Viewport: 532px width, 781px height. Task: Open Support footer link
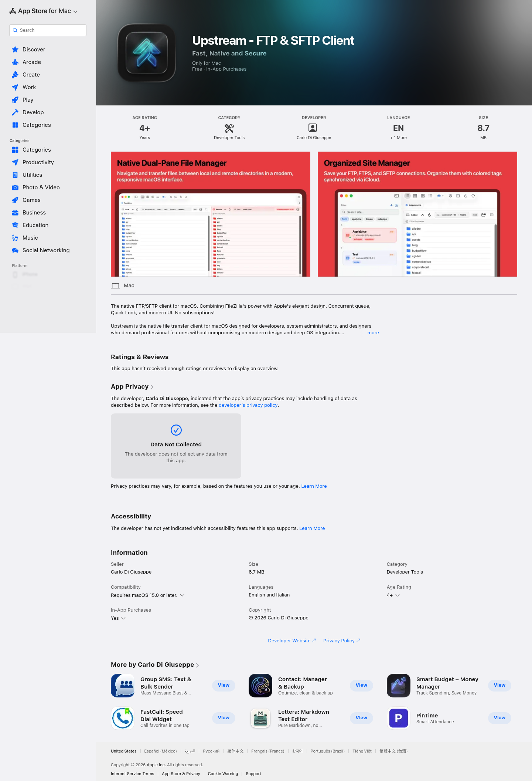[253, 774]
